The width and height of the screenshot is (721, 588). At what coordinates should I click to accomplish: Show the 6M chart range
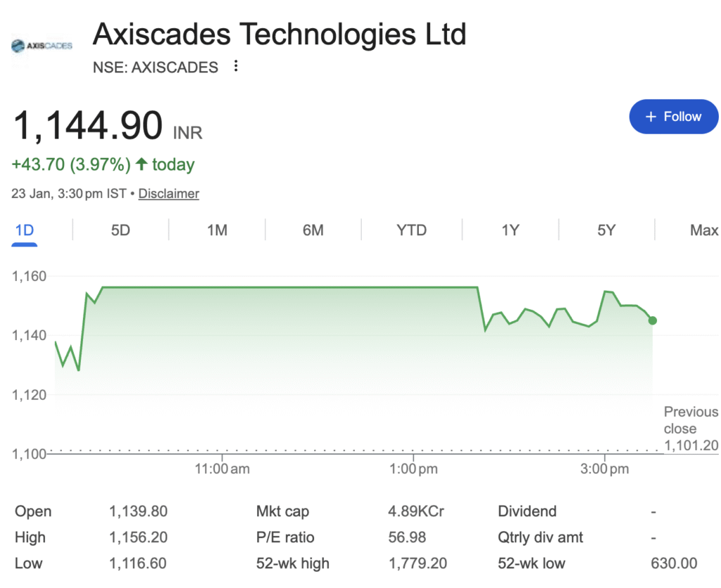pos(313,230)
